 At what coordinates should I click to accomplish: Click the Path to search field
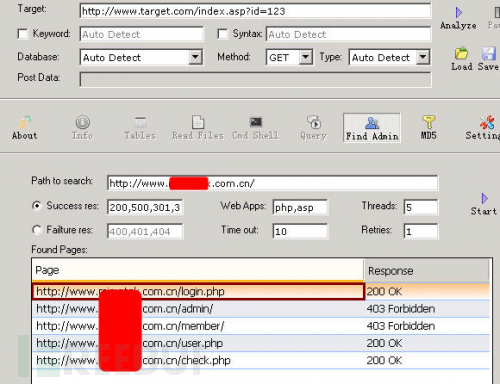point(272,183)
